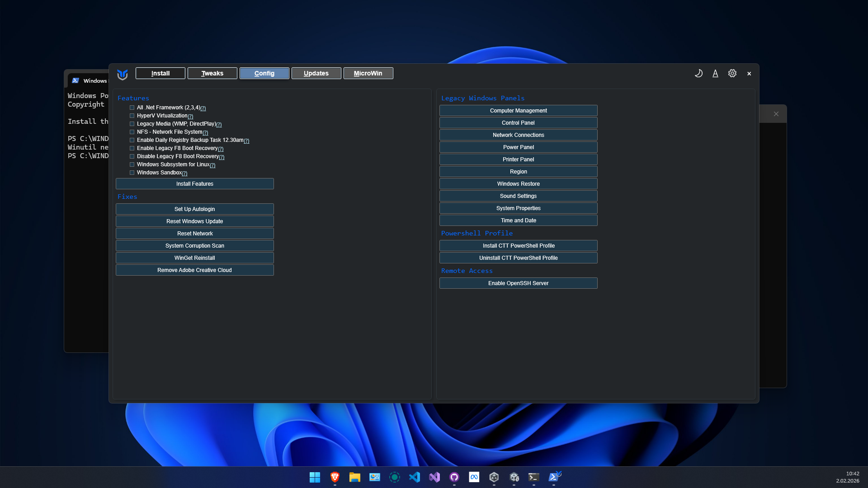Open the (?) link beside Enable Legacy F8
This screenshot has width=868, height=488.
point(221,149)
